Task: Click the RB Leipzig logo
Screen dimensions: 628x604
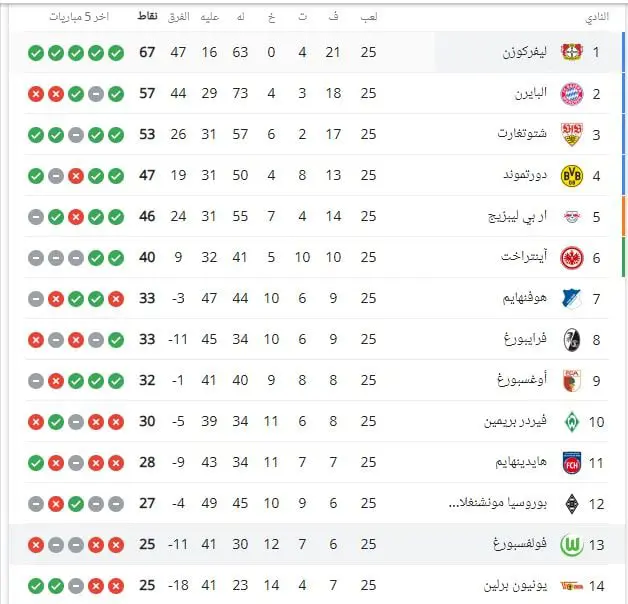Action: [x=572, y=217]
